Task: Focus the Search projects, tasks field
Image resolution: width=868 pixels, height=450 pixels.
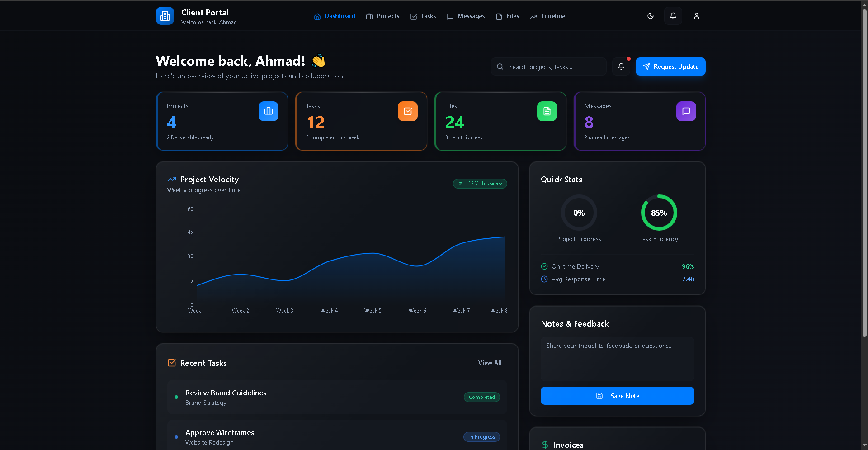Action: [x=549, y=66]
